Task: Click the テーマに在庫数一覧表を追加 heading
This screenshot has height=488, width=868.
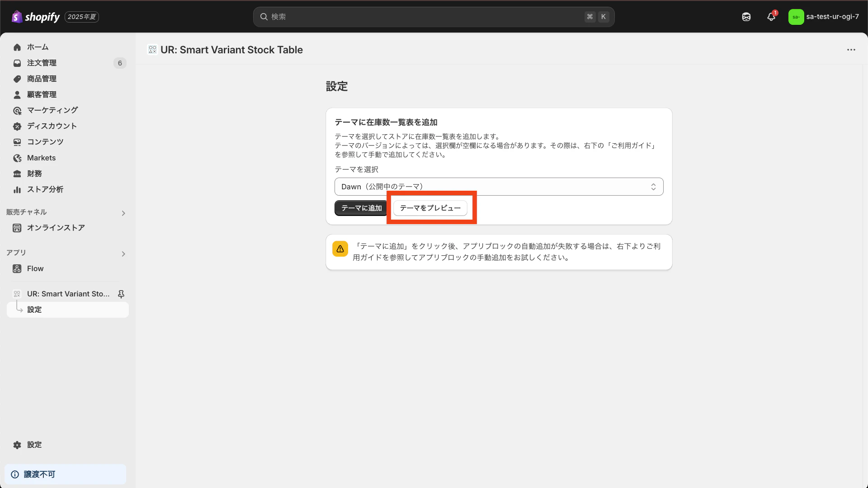Action: pos(386,122)
